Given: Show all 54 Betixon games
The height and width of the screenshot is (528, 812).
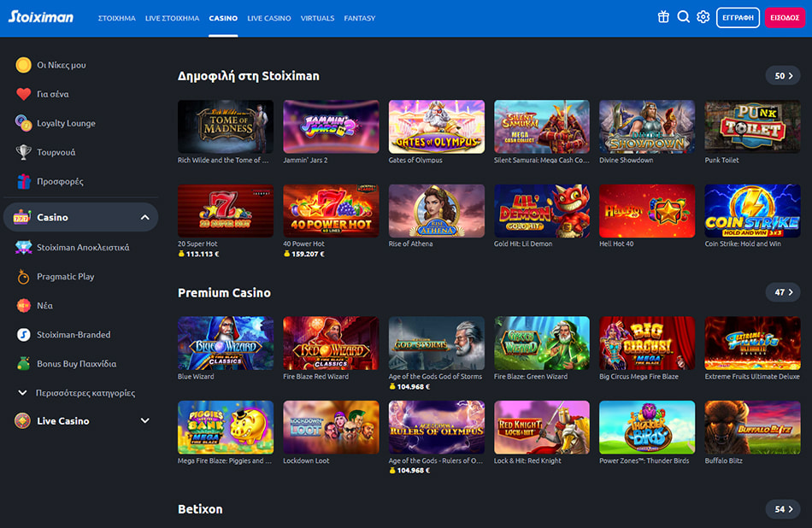Looking at the screenshot, I should point(783,509).
